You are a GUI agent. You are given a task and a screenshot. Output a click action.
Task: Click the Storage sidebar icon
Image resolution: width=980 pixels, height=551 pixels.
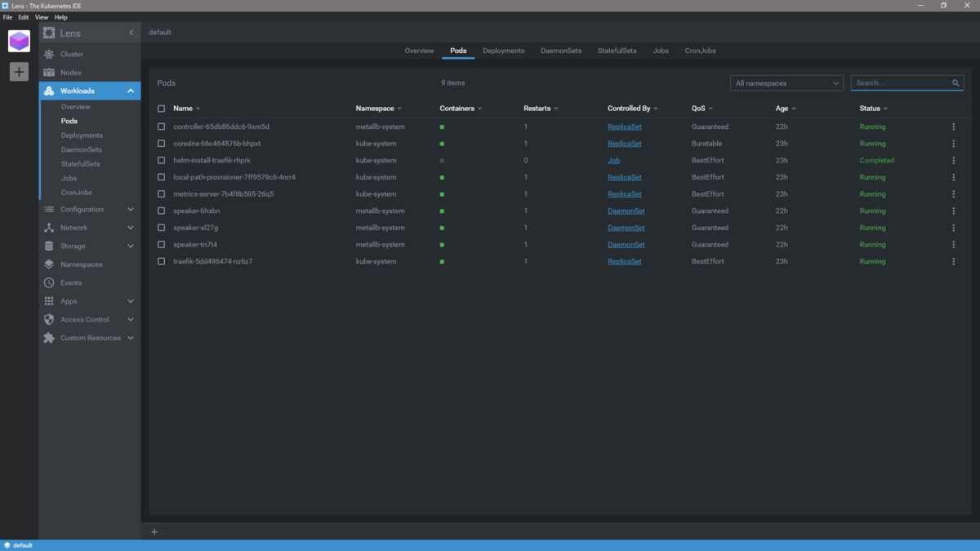click(49, 246)
